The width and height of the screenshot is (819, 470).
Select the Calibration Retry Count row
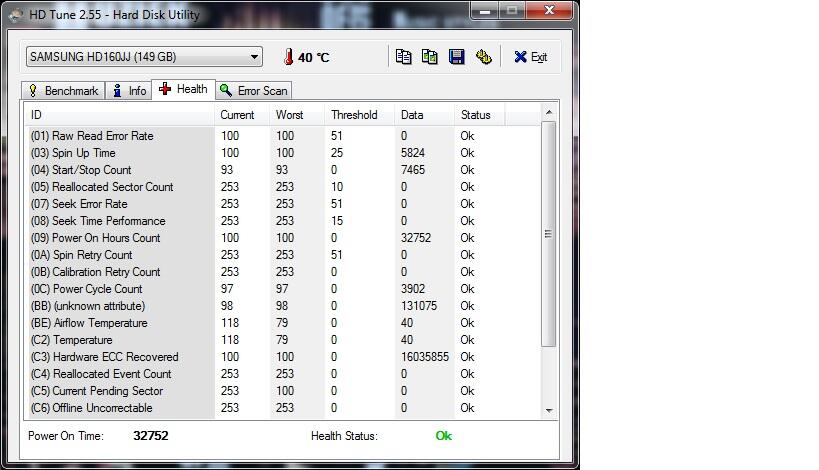coord(282,272)
